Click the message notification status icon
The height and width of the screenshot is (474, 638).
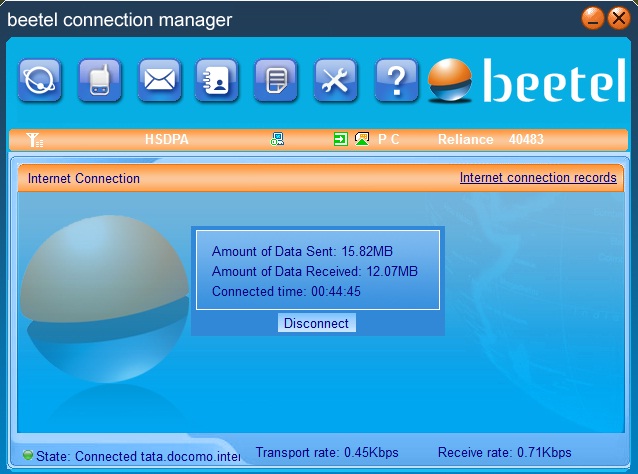(362, 139)
